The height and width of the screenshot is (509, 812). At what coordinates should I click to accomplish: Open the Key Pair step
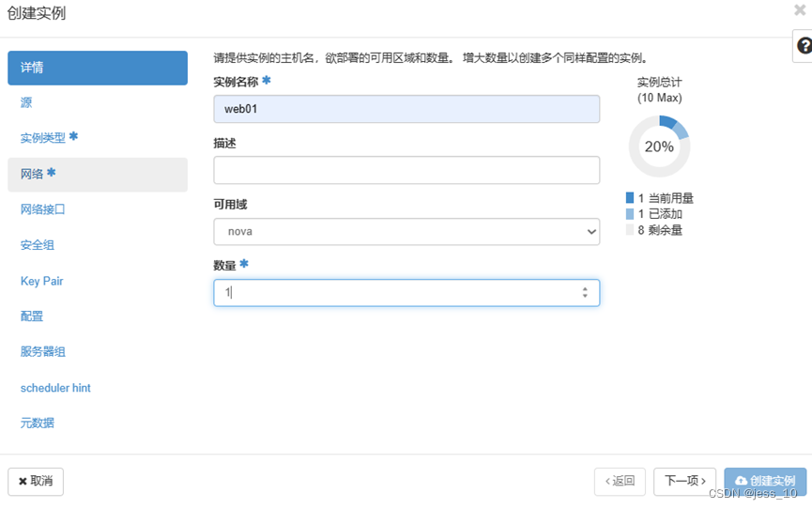click(41, 281)
